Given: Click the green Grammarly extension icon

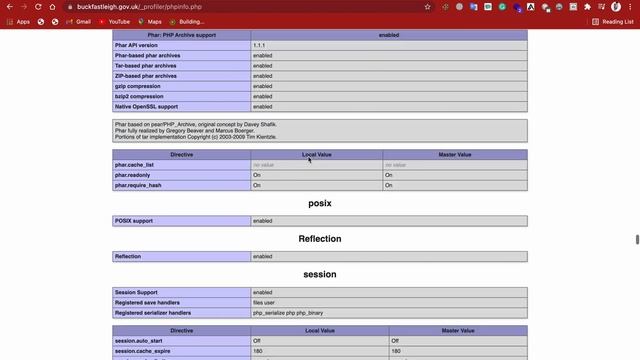Looking at the screenshot, I should [502, 7].
